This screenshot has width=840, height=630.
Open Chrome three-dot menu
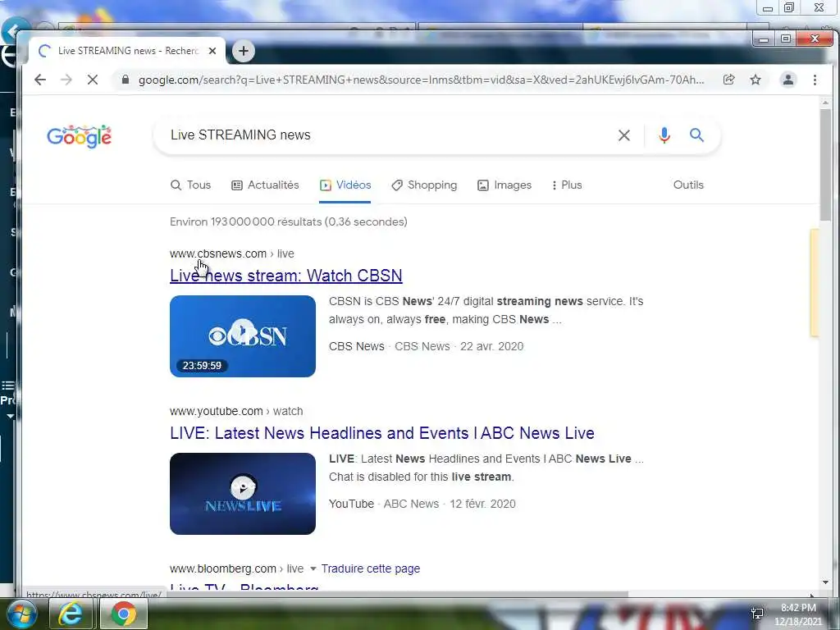click(815, 80)
